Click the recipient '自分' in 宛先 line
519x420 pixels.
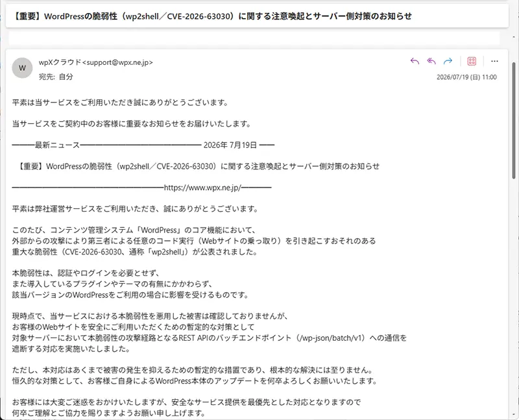pos(66,77)
